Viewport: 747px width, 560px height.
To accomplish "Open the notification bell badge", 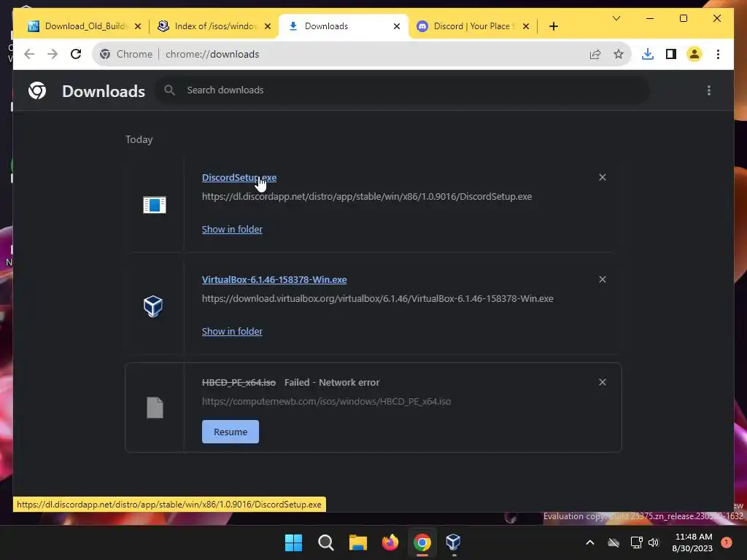I will (727, 542).
